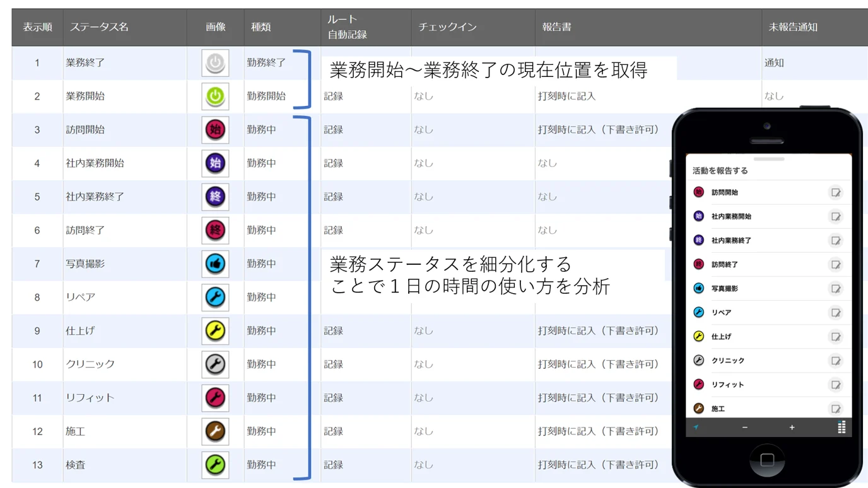The height and width of the screenshot is (488, 868).
Task: Click the 訪問開始 status name in table
Action: (x=85, y=130)
